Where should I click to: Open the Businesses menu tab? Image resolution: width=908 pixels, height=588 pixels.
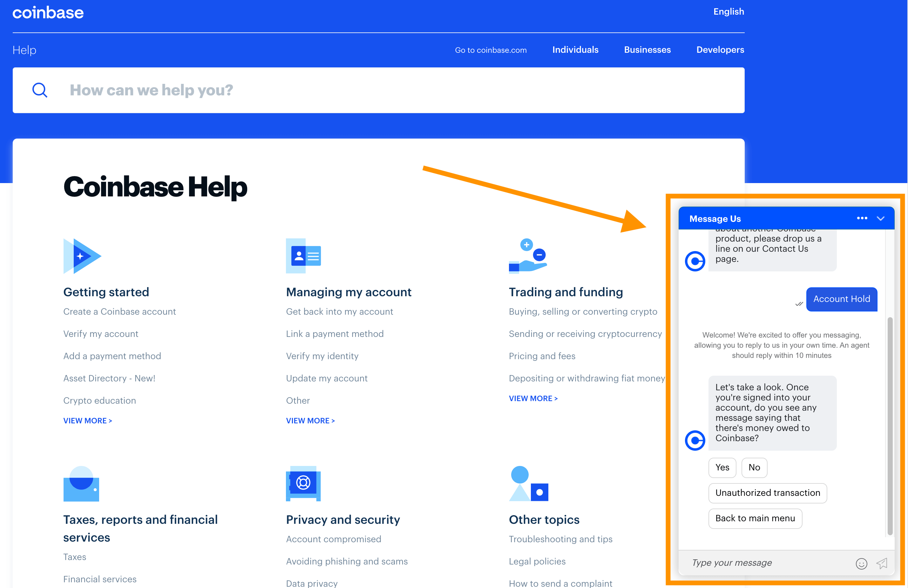647,50
